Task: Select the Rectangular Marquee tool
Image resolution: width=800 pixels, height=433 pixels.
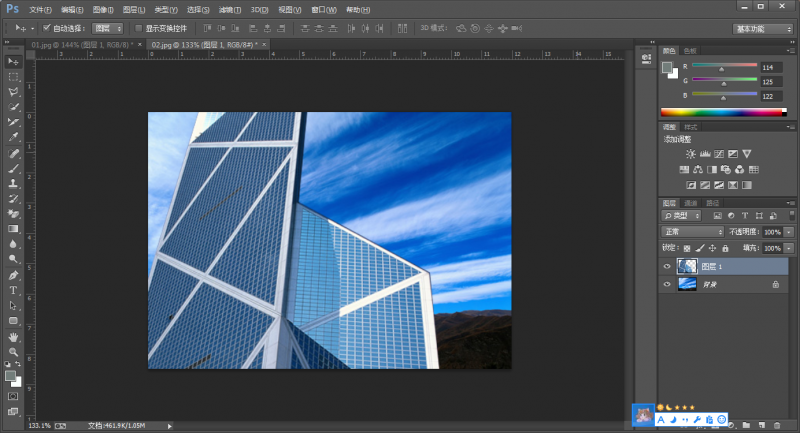Action: click(14, 77)
